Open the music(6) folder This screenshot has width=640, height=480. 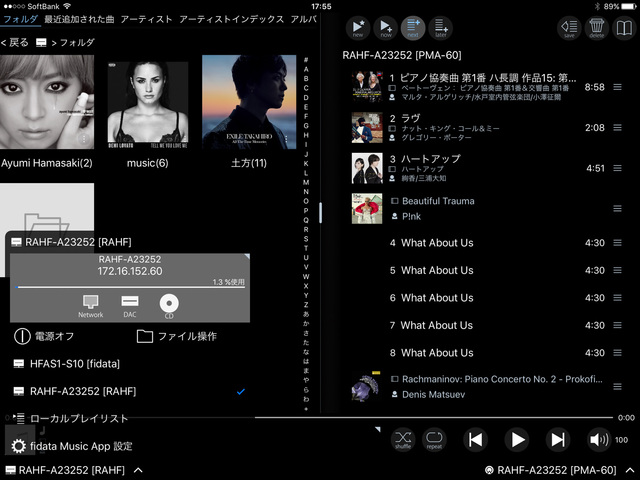tap(148, 105)
